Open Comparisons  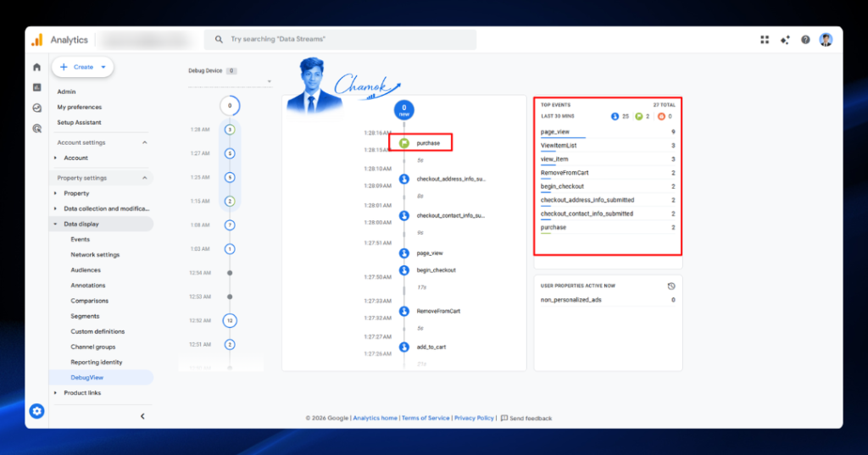90,301
